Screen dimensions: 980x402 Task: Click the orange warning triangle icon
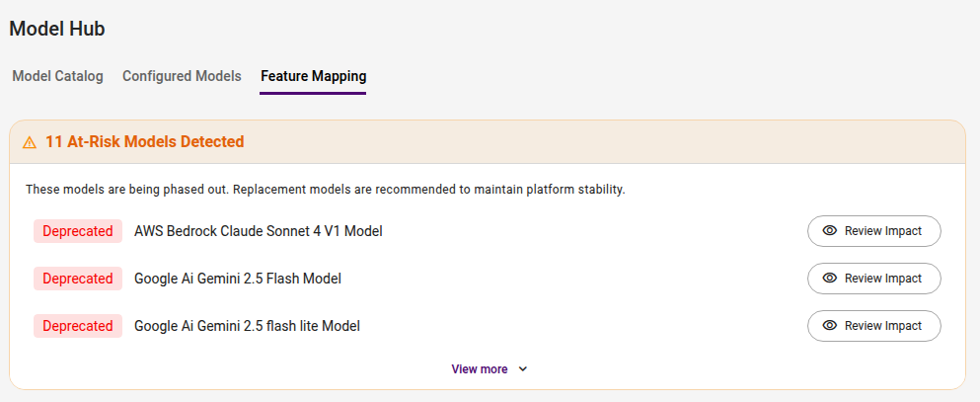(30, 142)
